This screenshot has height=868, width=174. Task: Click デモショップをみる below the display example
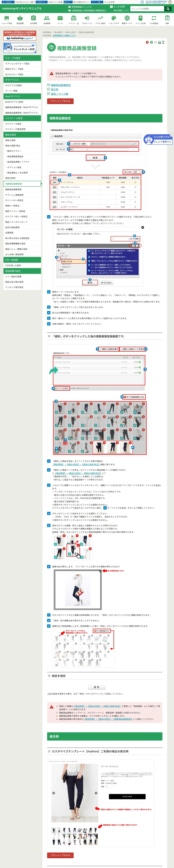point(60,855)
